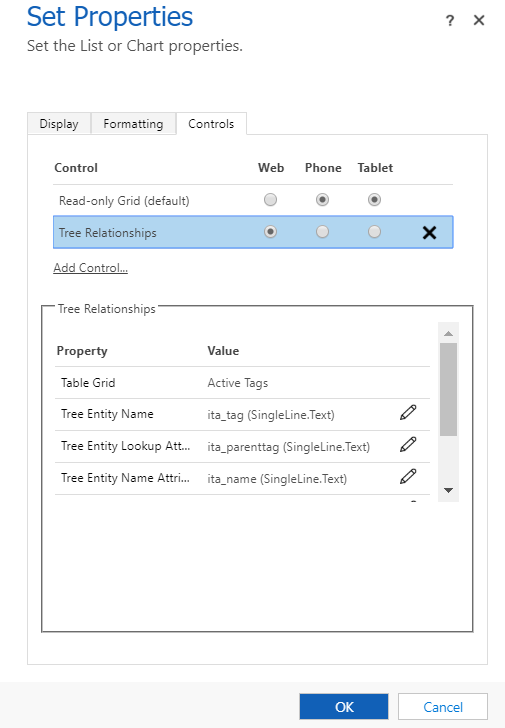
Task: Confirm with the OK button
Action: [344, 707]
